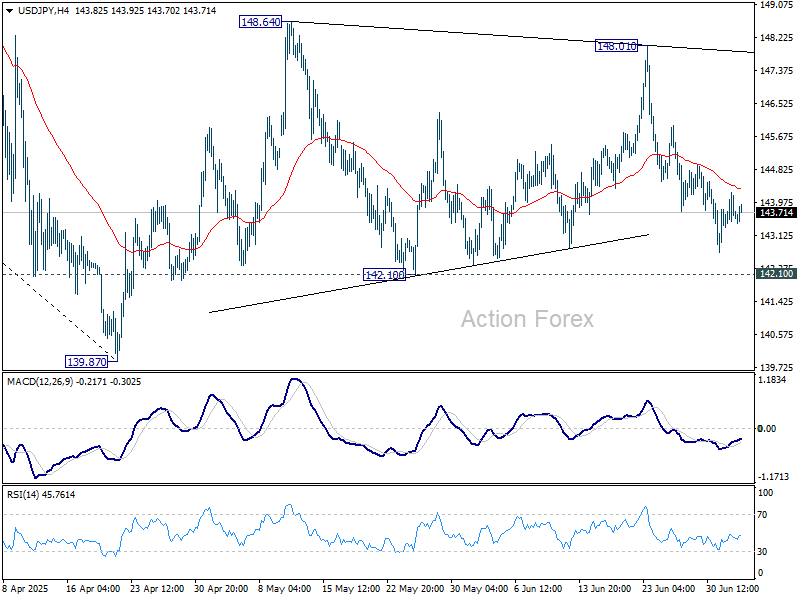Click the 8 May 04:00 time label
The width and height of the screenshot is (800, 600).
coord(285,588)
